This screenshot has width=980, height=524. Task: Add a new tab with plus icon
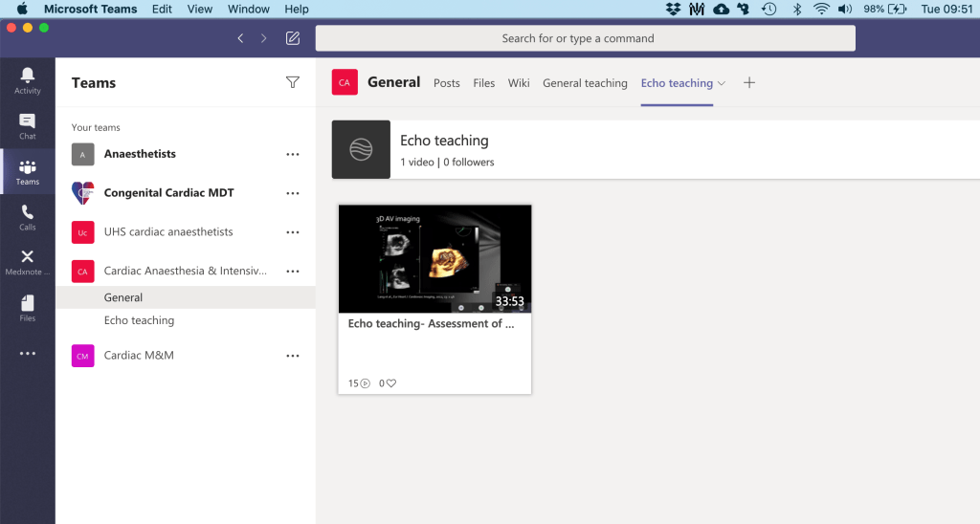click(x=749, y=83)
